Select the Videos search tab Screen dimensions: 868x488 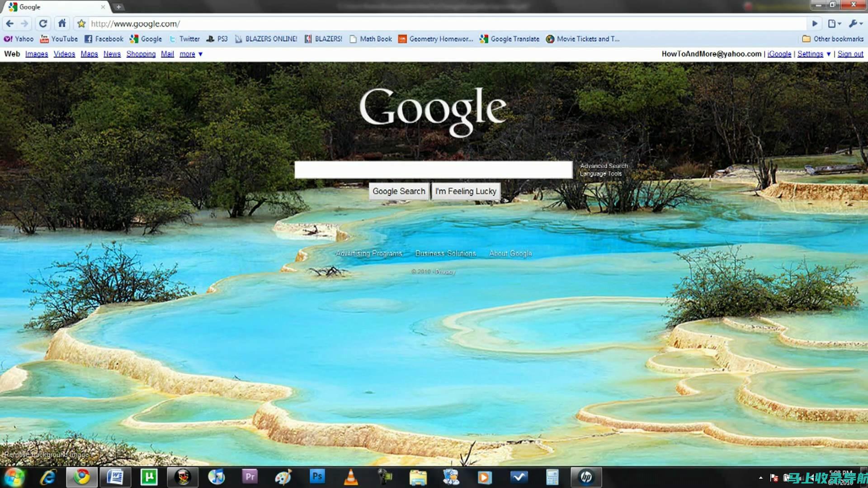coord(64,54)
